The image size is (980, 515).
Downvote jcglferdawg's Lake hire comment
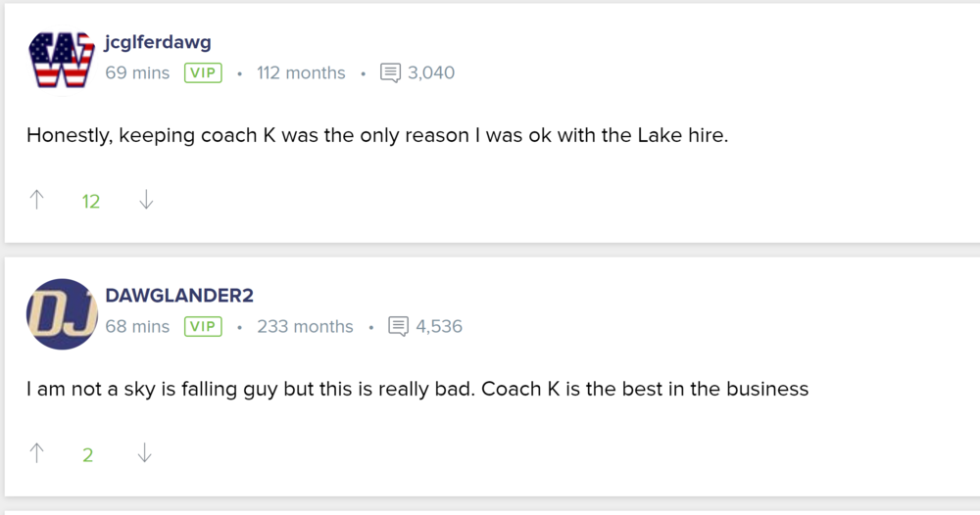tap(146, 201)
